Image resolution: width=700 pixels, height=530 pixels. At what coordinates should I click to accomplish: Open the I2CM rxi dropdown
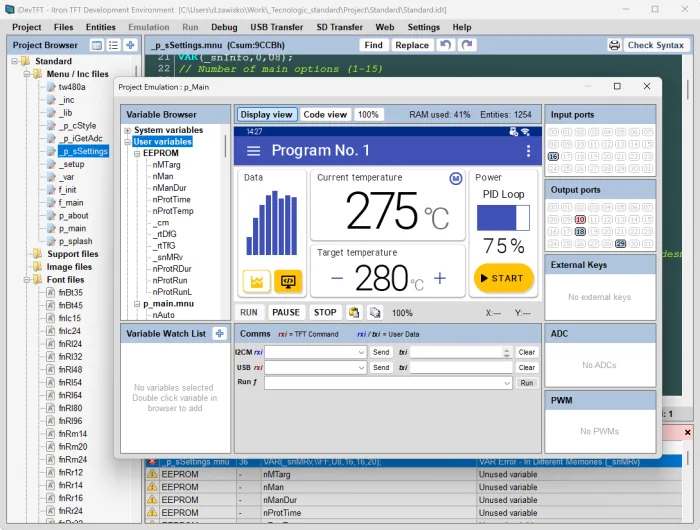click(361, 352)
